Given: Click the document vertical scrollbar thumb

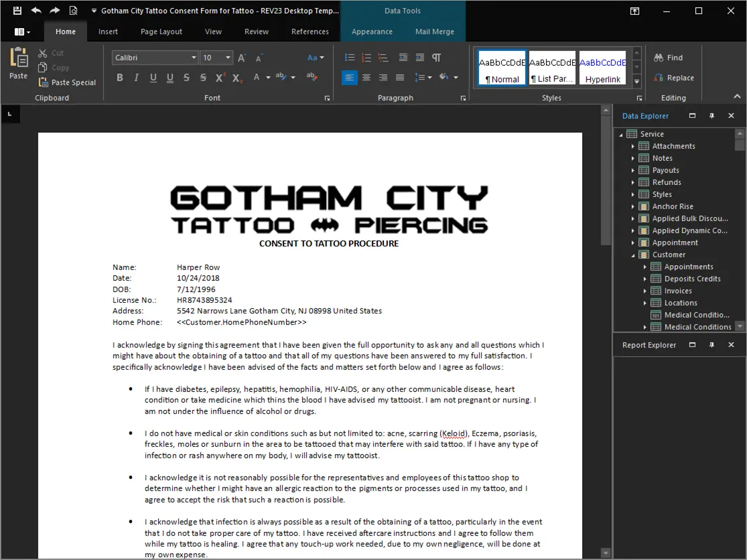Looking at the screenshot, I should click(x=606, y=180).
